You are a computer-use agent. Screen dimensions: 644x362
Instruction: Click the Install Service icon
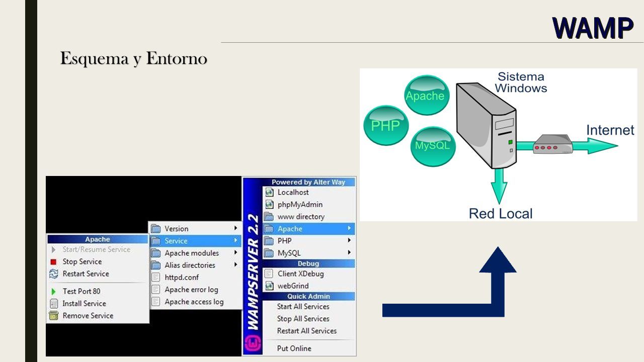click(x=53, y=304)
